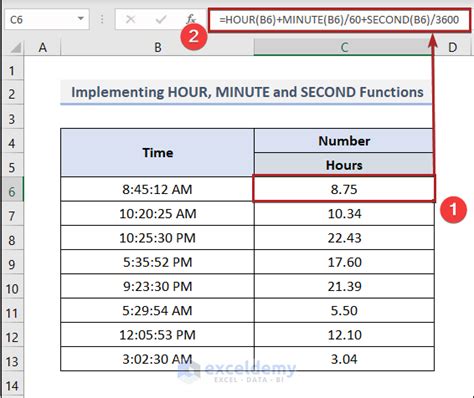Select cell with 10:25:30 PM
Image resolution: width=474 pixels, height=398 pixels.
(157, 238)
